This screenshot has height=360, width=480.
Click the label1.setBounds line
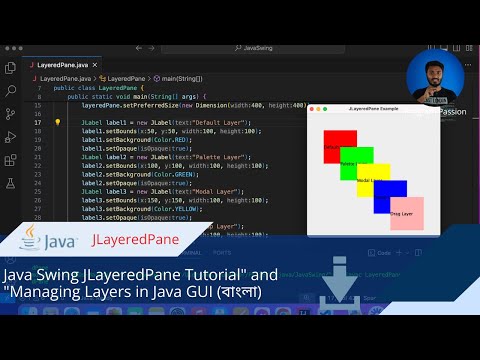(171, 131)
